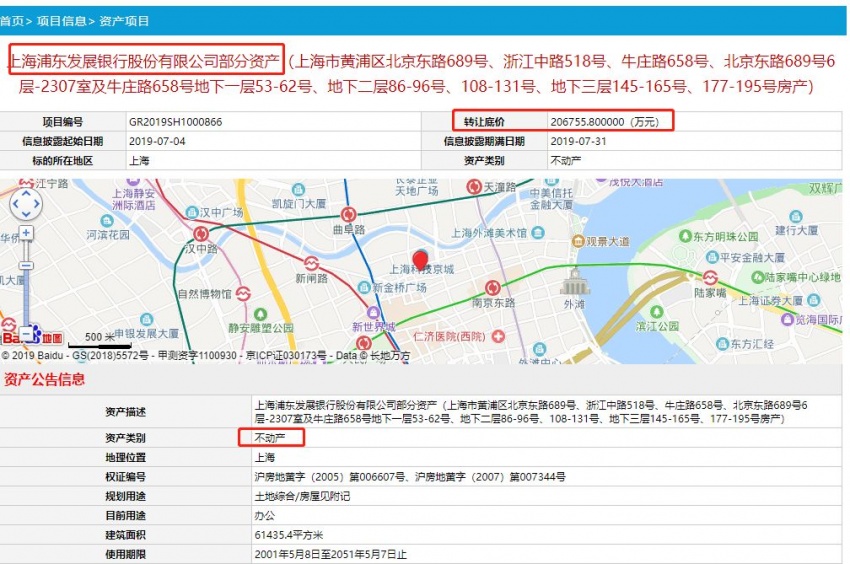The height and width of the screenshot is (564, 850).
Task: Click the map pan direction control
Action: coord(26,203)
